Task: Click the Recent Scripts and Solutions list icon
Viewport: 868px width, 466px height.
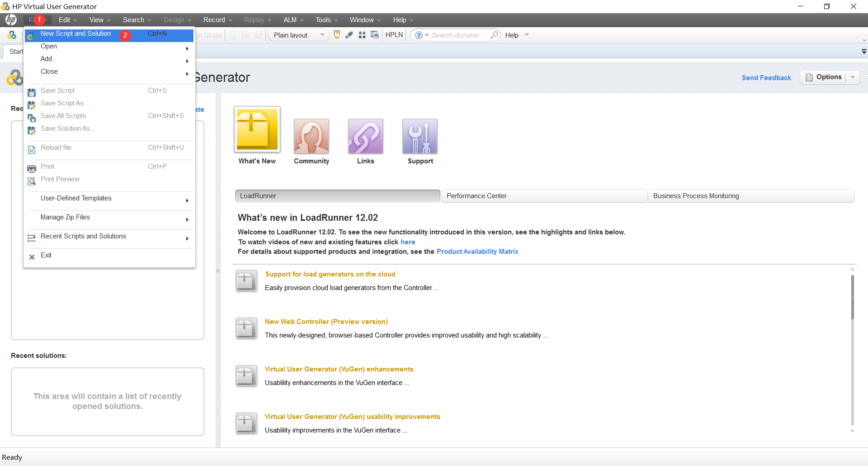Action: click(32, 238)
